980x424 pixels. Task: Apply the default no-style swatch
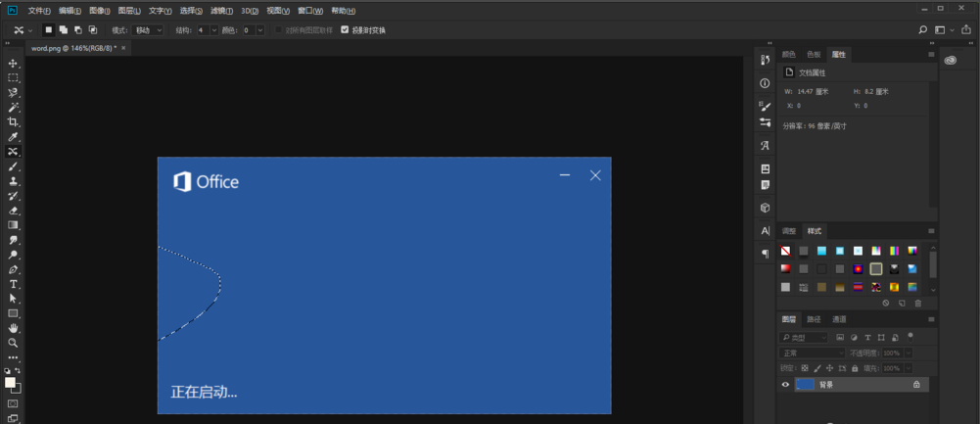pyautogui.click(x=785, y=251)
